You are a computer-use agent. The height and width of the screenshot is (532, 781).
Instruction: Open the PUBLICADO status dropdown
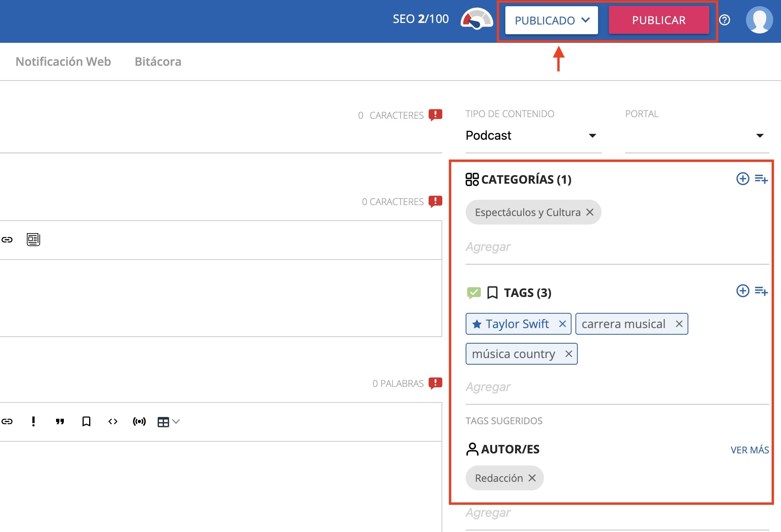pos(551,20)
